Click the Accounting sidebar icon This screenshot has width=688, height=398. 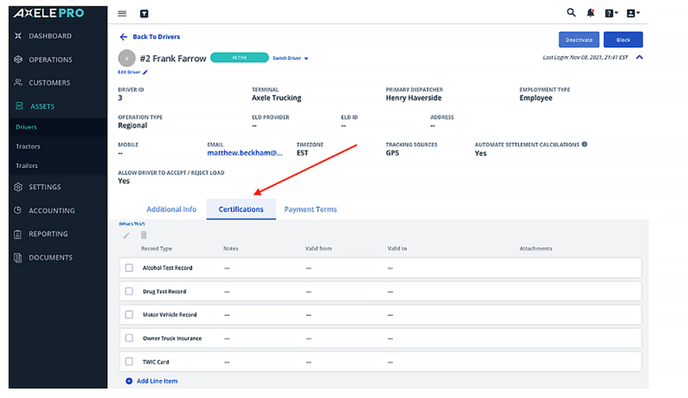tap(18, 210)
